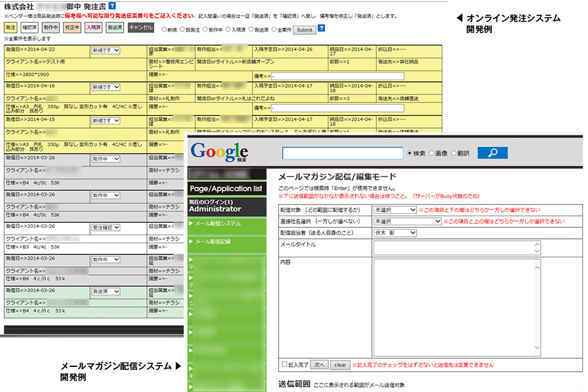Select the 新規 radio button
The image size is (588, 392).
pyautogui.click(x=165, y=29)
